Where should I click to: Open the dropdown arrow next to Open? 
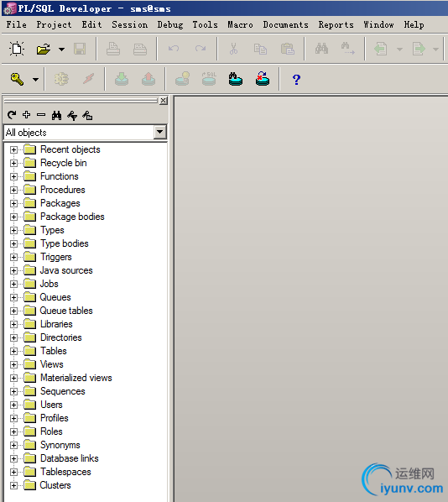click(61, 50)
